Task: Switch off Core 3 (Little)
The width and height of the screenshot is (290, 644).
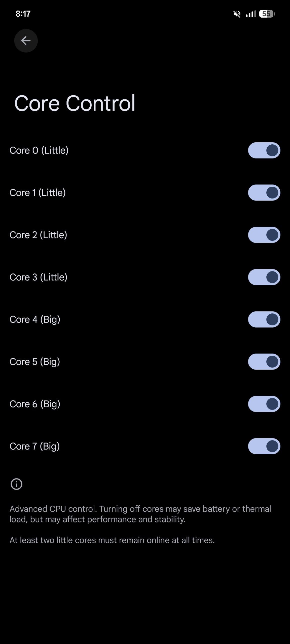Action: click(x=264, y=277)
